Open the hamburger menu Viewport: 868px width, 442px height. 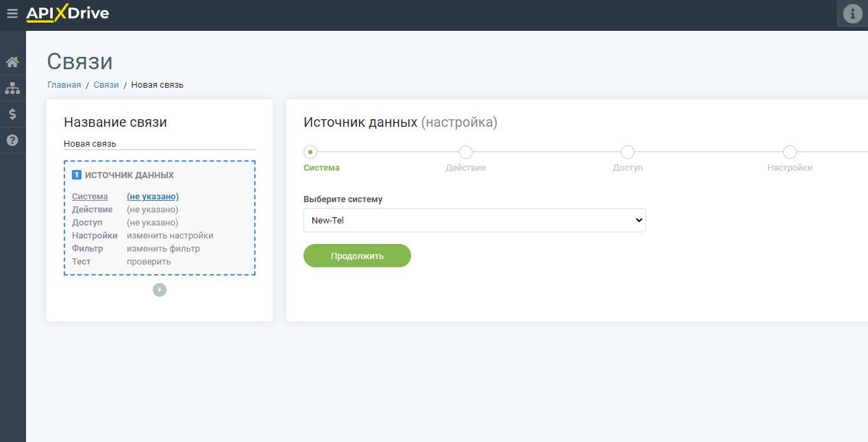coord(12,13)
